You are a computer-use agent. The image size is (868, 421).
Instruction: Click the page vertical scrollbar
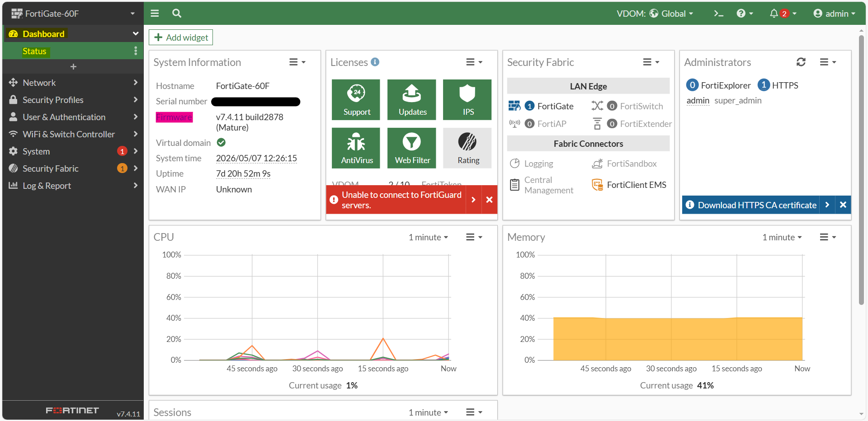(861, 169)
